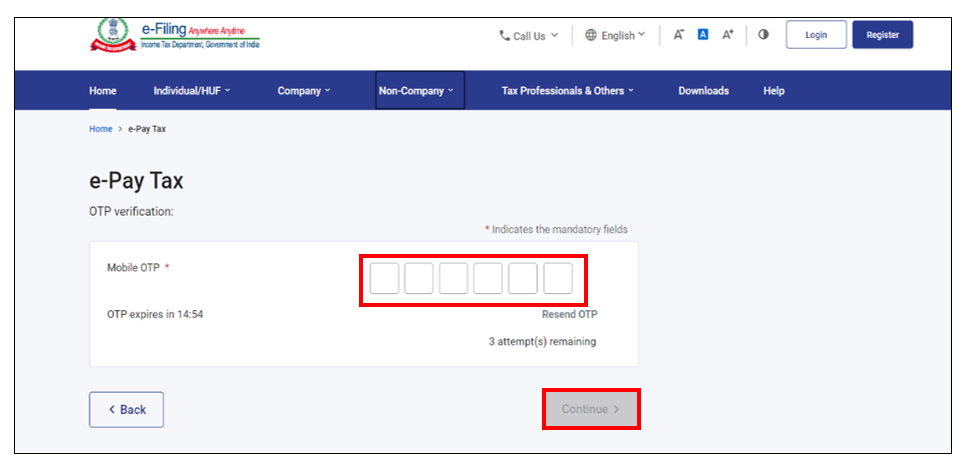Click the Home breadcrumb link
The width and height of the screenshot is (961, 469).
click(x=100, y=129)
